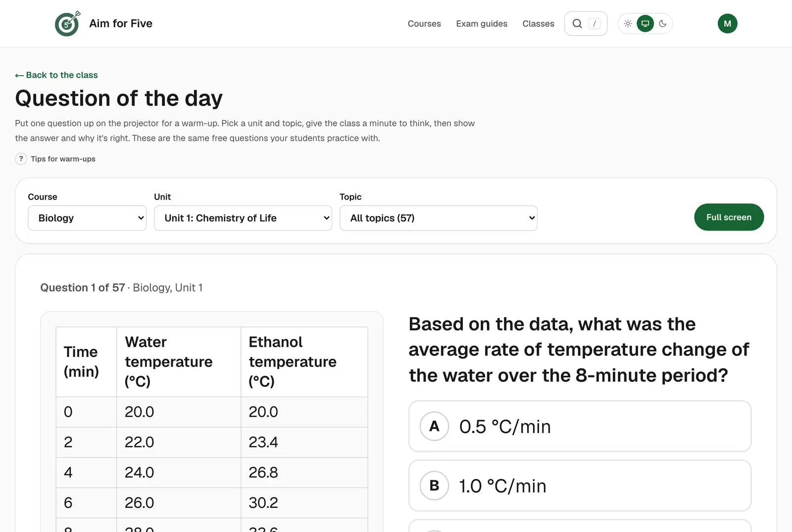Click the water value 26.0 cell
The height and width of the screenshot is (532, 792).
click(x=179, y=503)
